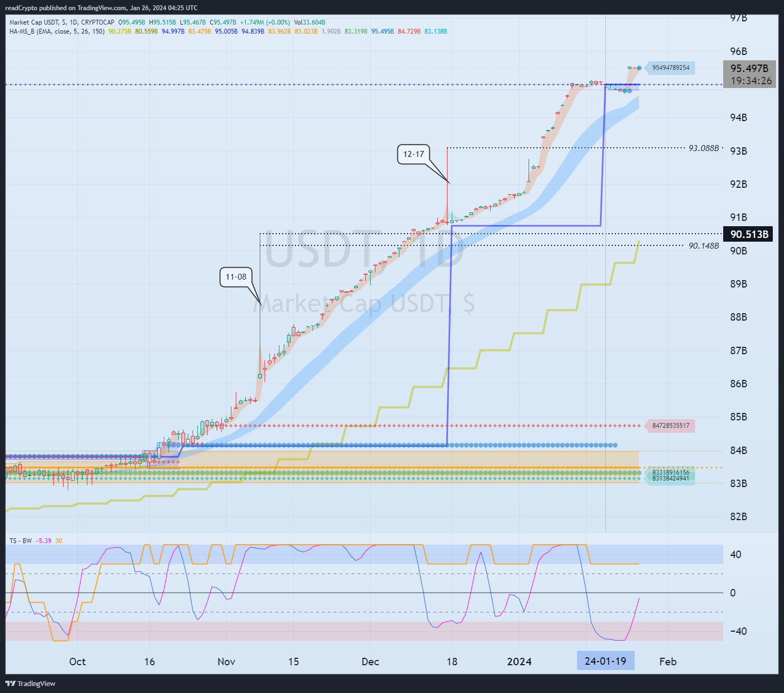Viewport: 784px width, 693px height.
Task: Click the 93.088B horizontal line label
Action: coord(703,148)
